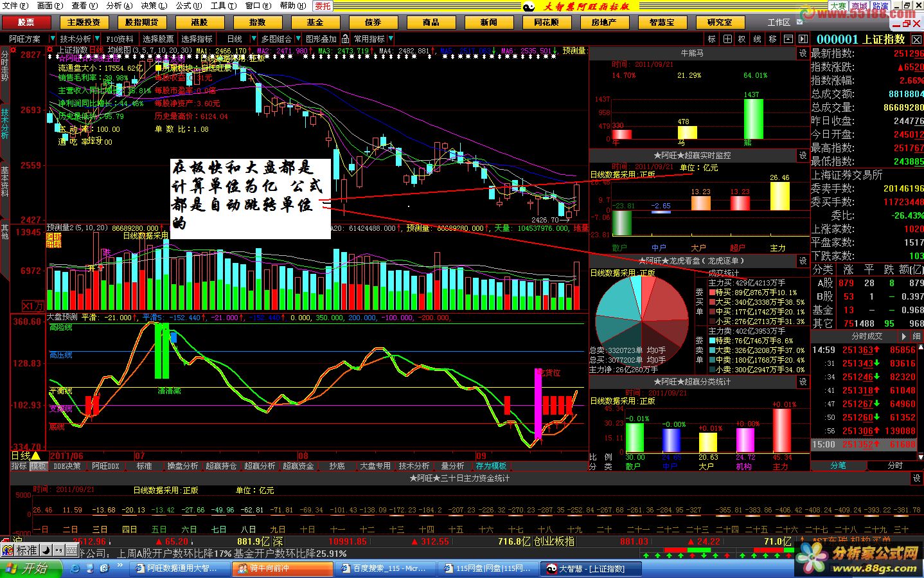Click the collapse side panel arrow icon
924x578 pixels.
pos(803,39)
